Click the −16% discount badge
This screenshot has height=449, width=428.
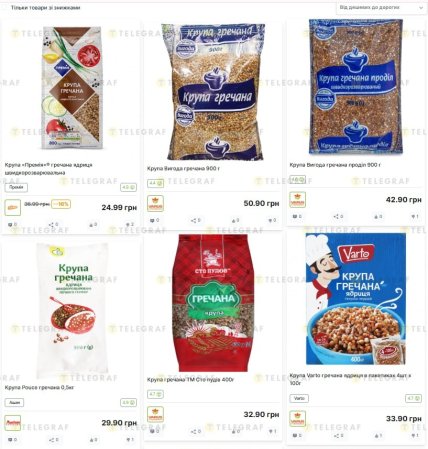61,204
